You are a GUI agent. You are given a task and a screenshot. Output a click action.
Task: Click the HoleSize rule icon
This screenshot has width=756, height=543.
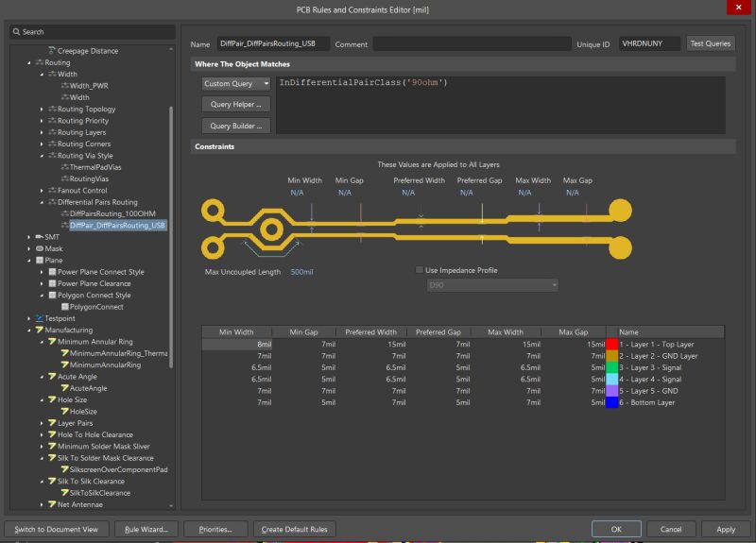[64, 412]
